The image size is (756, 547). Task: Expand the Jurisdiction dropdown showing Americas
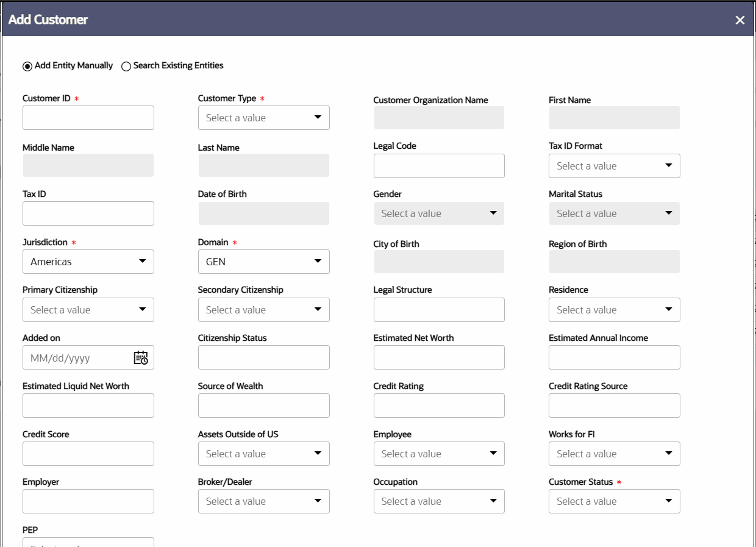(88, 262)
